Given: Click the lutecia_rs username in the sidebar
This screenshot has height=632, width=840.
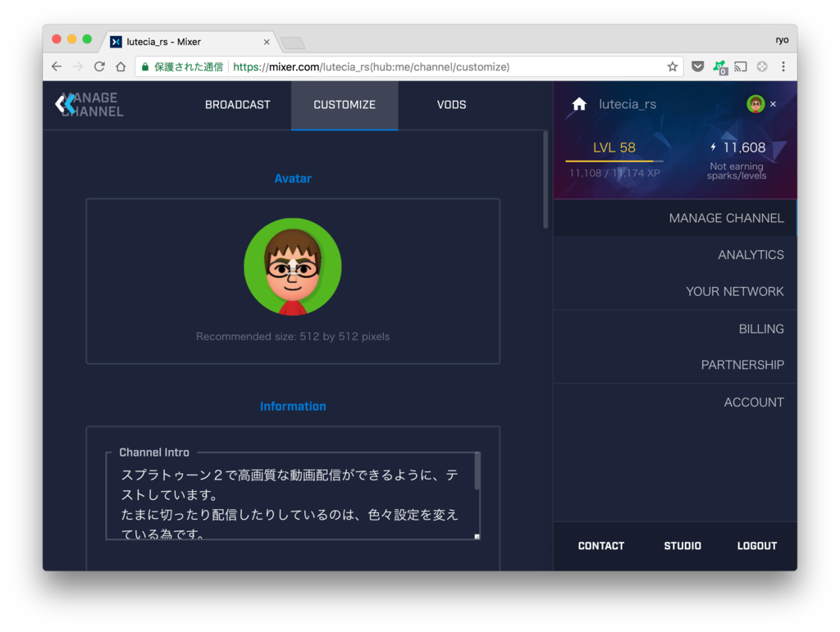Looking at the screenshot, I should [628, 104].
